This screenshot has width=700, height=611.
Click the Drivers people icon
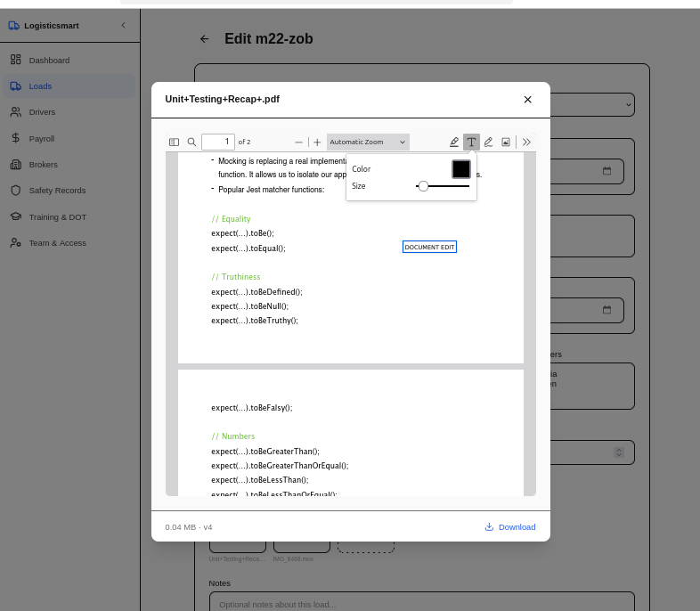[x=16, y=112]
